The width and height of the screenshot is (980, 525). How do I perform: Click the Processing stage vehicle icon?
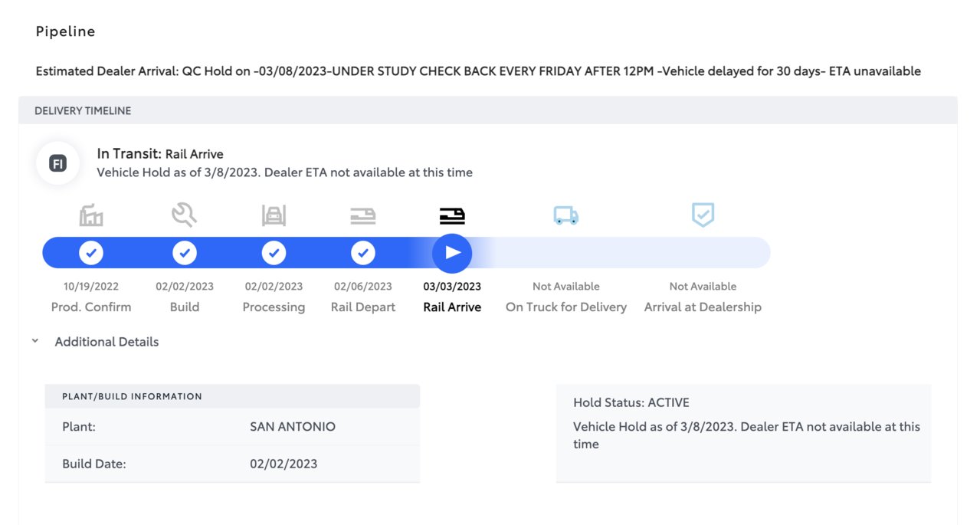point(274,215)
